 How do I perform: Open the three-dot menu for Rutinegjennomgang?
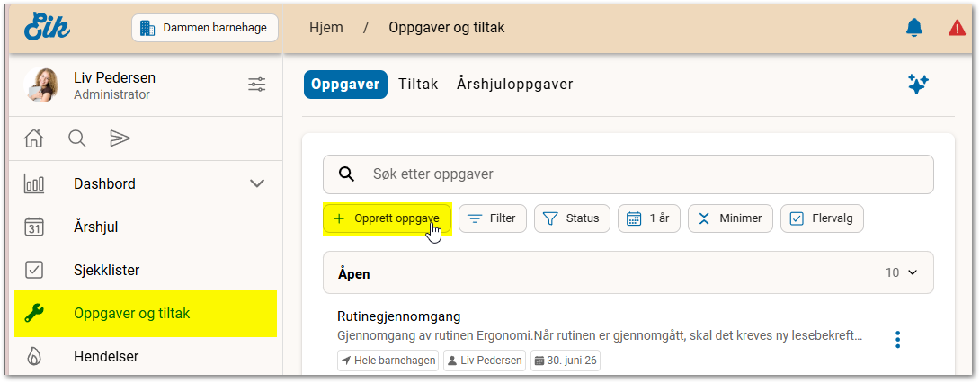tap(898, 339)
